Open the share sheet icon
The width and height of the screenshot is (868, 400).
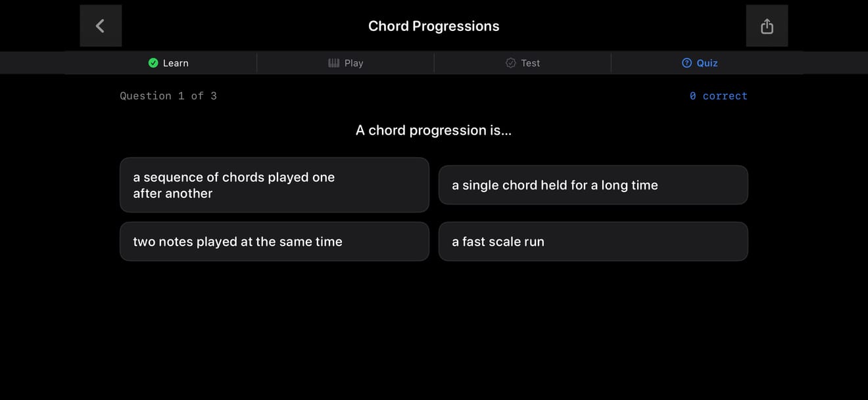(767, 26)
